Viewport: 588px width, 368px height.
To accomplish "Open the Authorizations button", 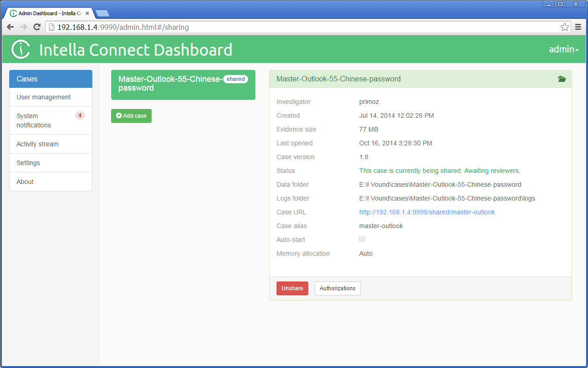I will [337, 288].
